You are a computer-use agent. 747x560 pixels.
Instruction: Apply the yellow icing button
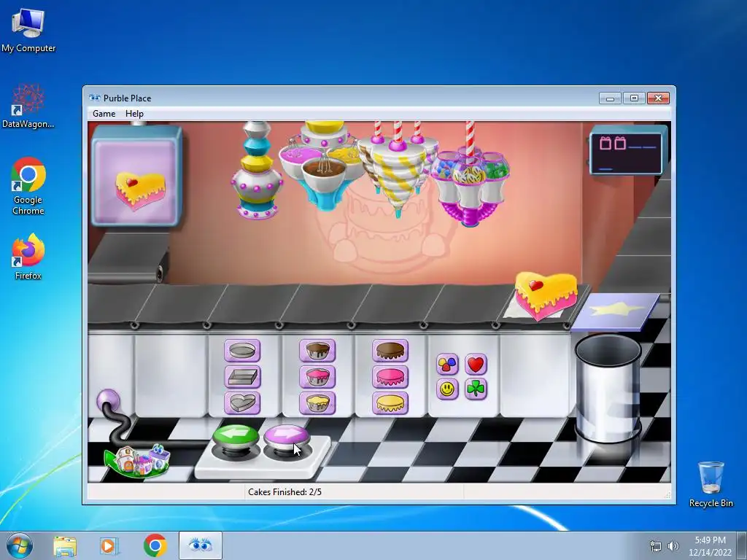click(390, 402)
